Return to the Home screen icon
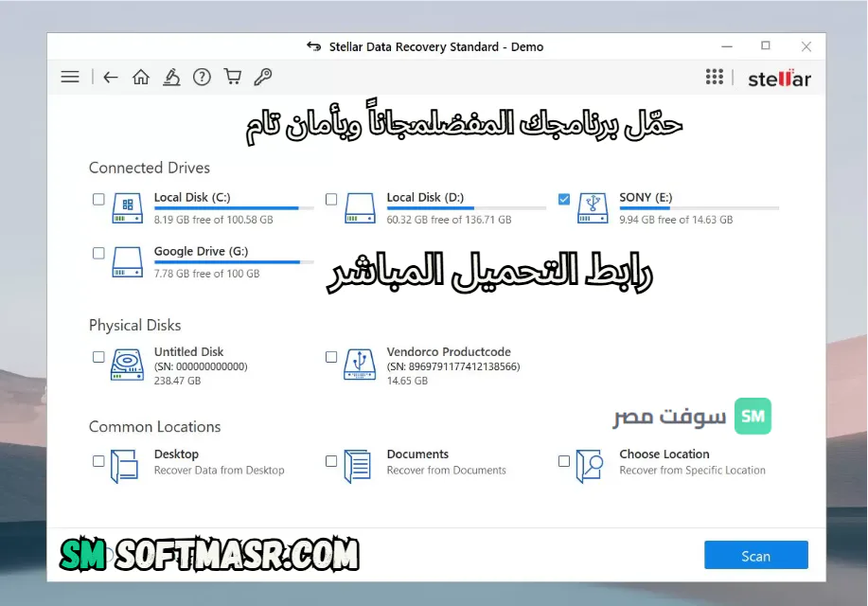Screen dimensions: 868x606 (141, 77)
